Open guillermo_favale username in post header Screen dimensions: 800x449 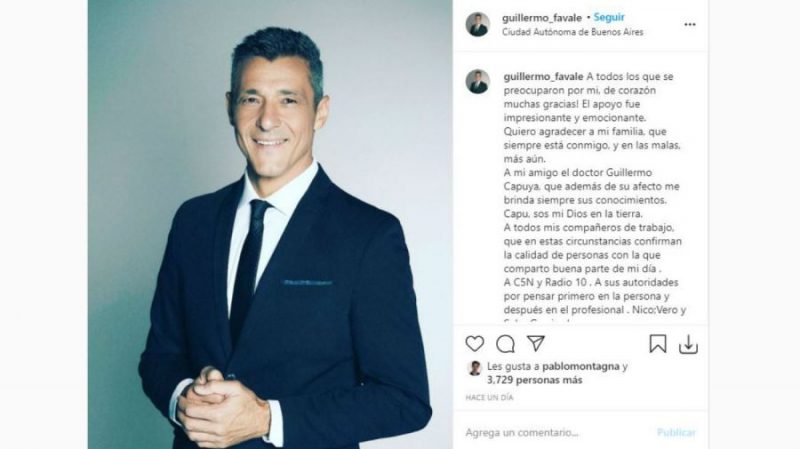[542, 18]
